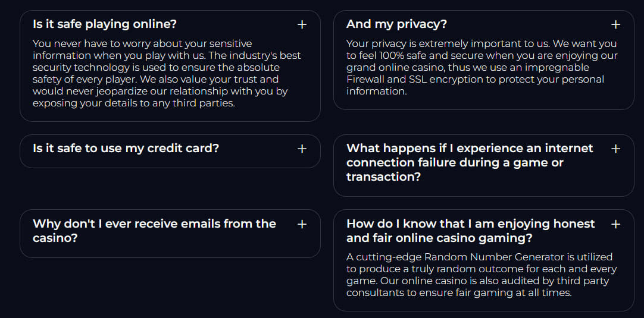Collapse the 'Is it safe playing online?' heading
This screenshot has width=644, height=318.
click(x=105, y=24)
